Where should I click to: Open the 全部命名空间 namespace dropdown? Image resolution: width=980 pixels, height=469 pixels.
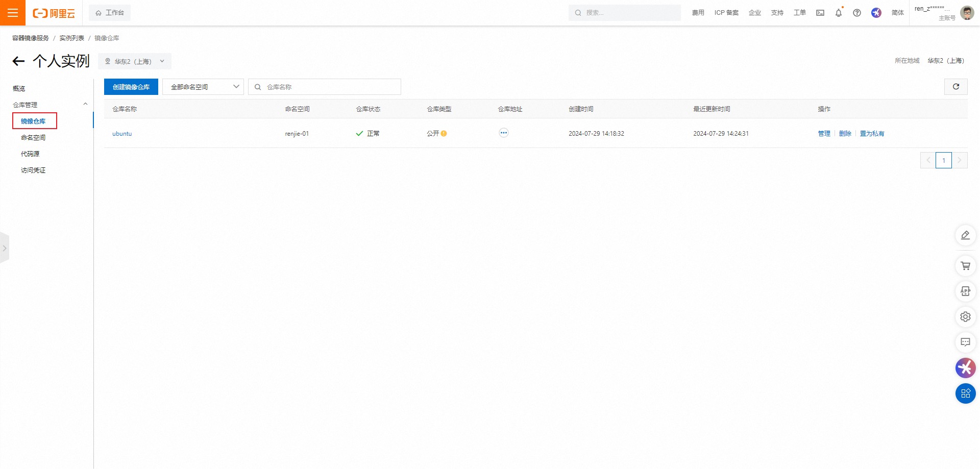pos(203,87)
